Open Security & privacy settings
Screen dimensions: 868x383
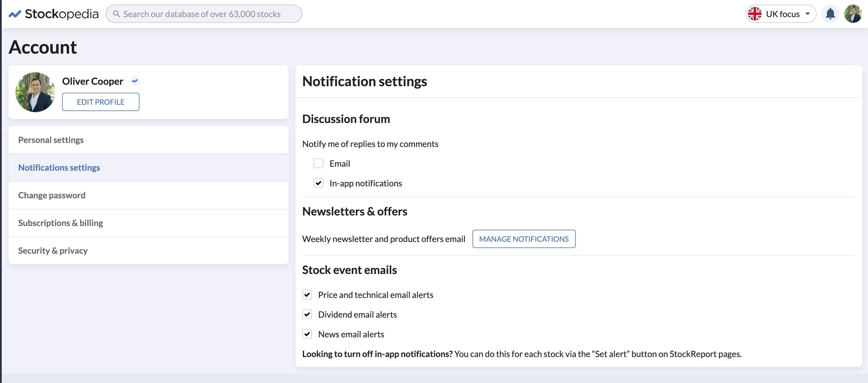52,251
